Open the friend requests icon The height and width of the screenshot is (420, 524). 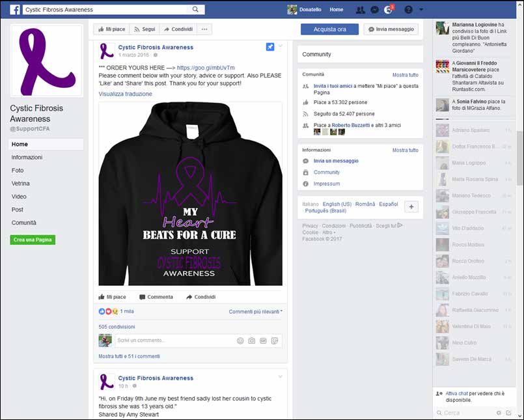pos(361,10)
